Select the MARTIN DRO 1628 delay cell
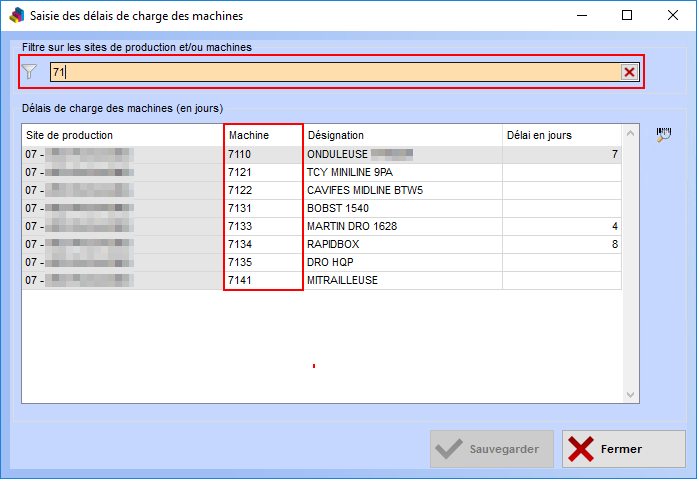The image size is (697, 479). (561, 226)
